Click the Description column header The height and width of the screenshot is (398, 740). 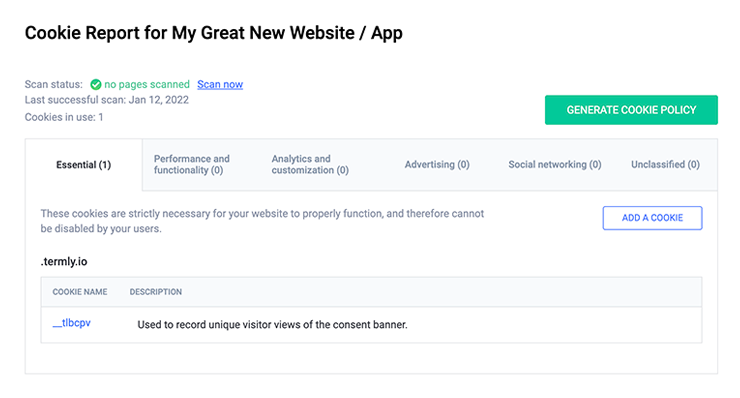pyautogui.click(x=156, y=292)
